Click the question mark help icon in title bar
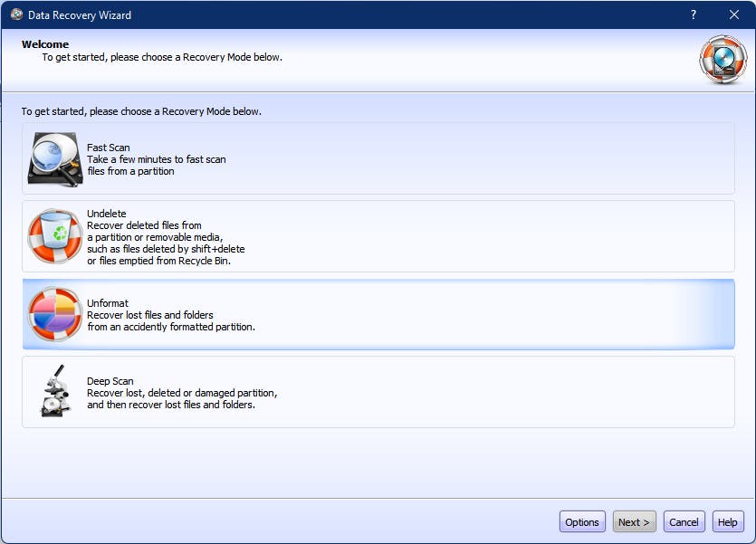 point(694,14)
